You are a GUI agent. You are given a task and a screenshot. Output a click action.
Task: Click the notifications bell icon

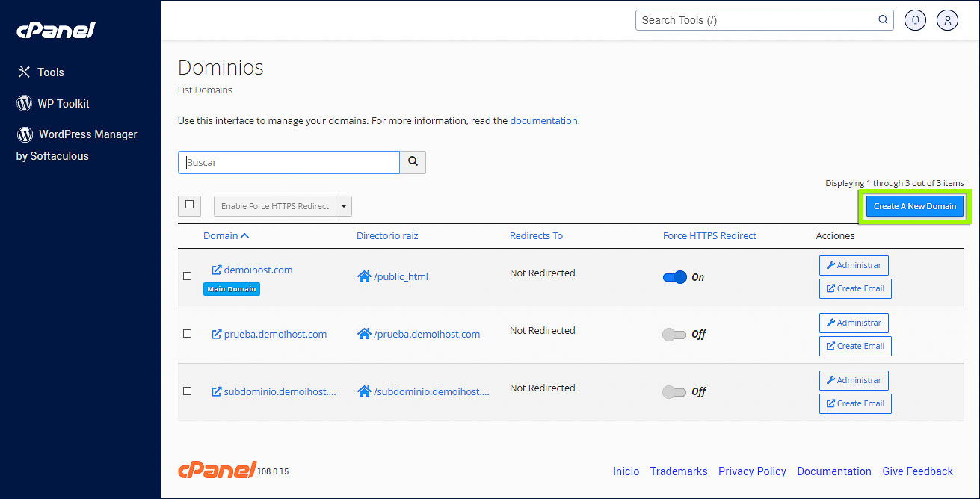pos(915,20)
